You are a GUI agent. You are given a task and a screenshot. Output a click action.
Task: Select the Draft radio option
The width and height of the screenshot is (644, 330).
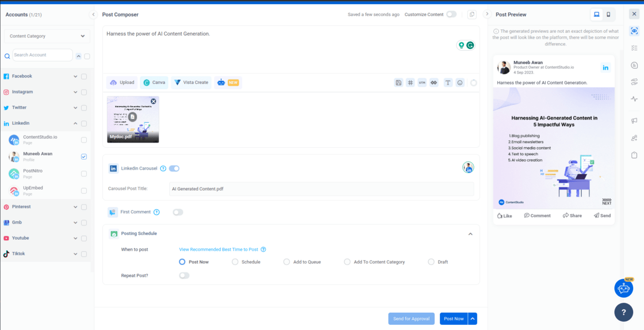(x=431, y=262)
